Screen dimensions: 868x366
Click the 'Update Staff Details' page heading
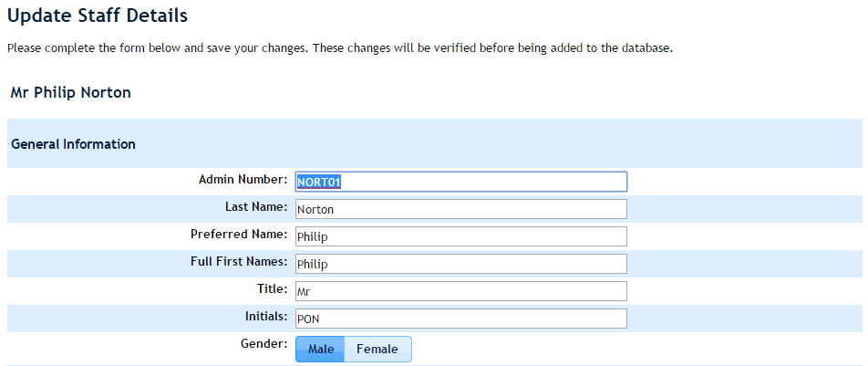click(x=97, y=16)
